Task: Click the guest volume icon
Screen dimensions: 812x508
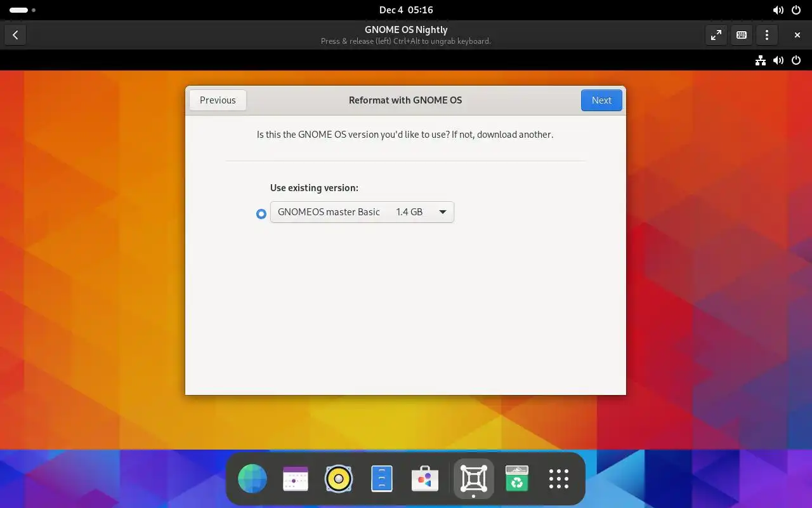Action: pyautogui.click(x=778, y=60)
